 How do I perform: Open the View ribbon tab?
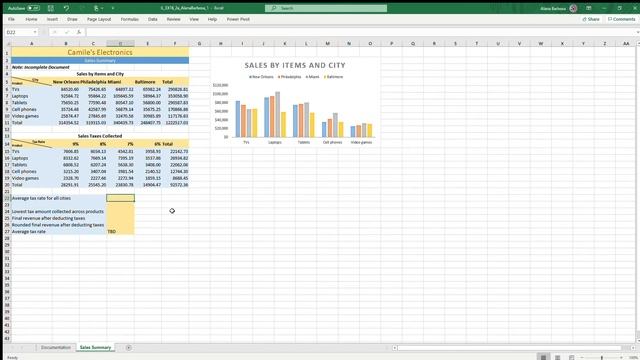click(194, 19)
